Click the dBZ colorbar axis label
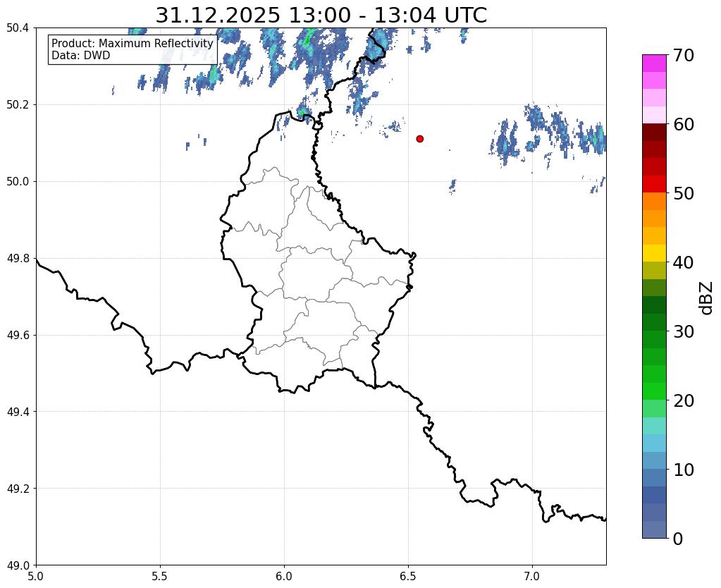This screenshot has height=588, width=721. (707, 298)
